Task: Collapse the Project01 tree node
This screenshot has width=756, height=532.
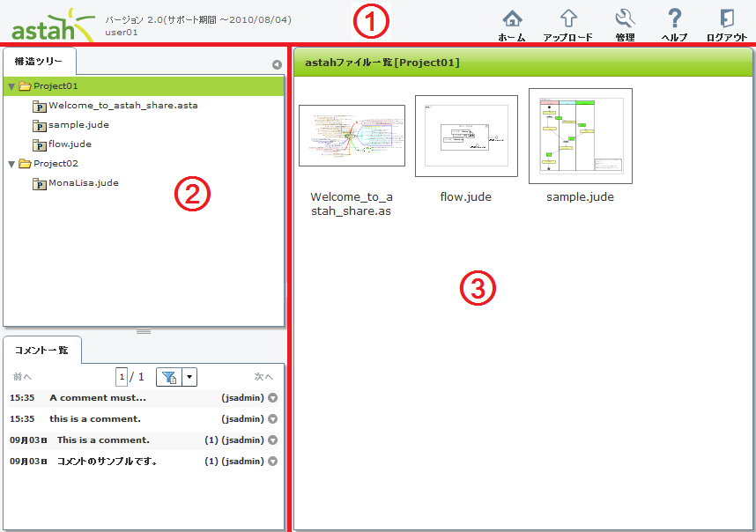Action: coord(11,86)
